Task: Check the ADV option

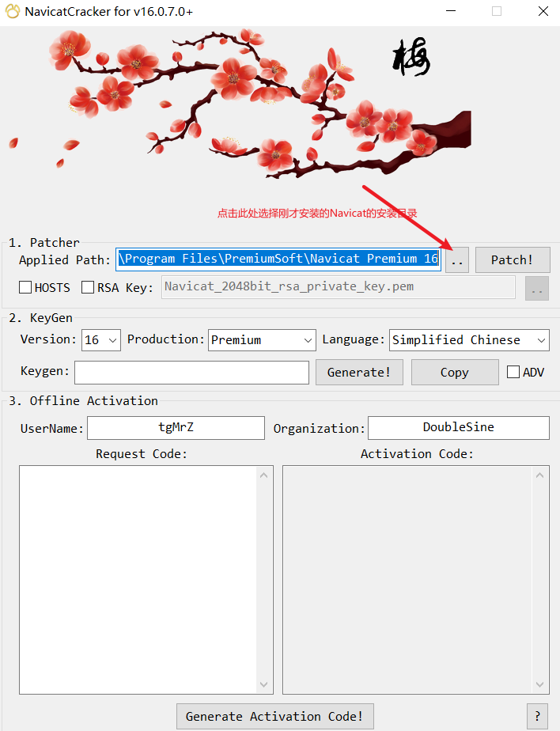Action: coord(513,372)
